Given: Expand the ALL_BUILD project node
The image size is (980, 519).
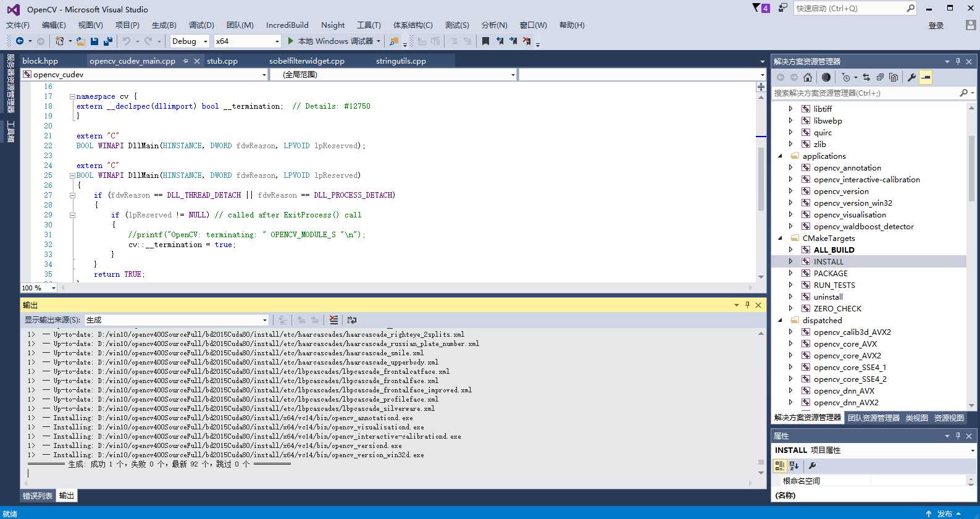Looking at the screenshot, I should [790, 250].
